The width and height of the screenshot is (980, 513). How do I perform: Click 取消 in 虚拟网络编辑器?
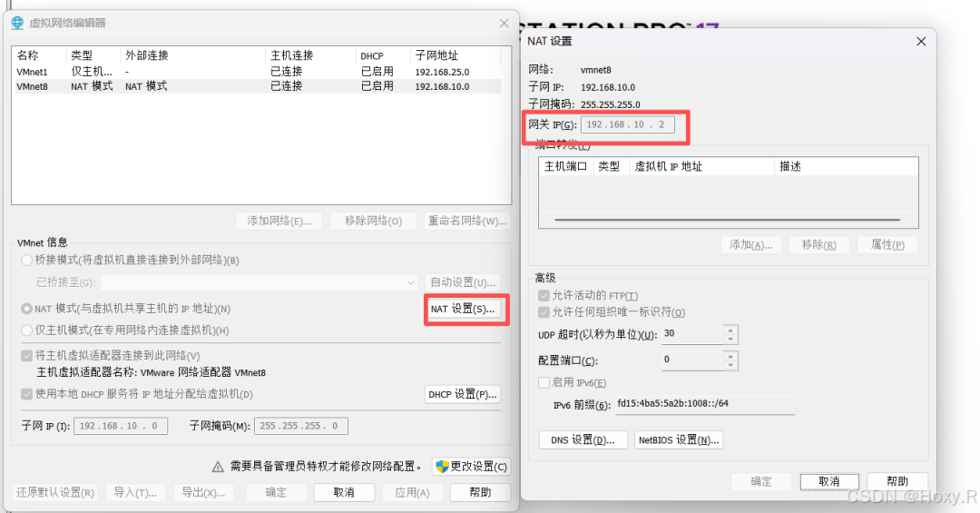344,492
